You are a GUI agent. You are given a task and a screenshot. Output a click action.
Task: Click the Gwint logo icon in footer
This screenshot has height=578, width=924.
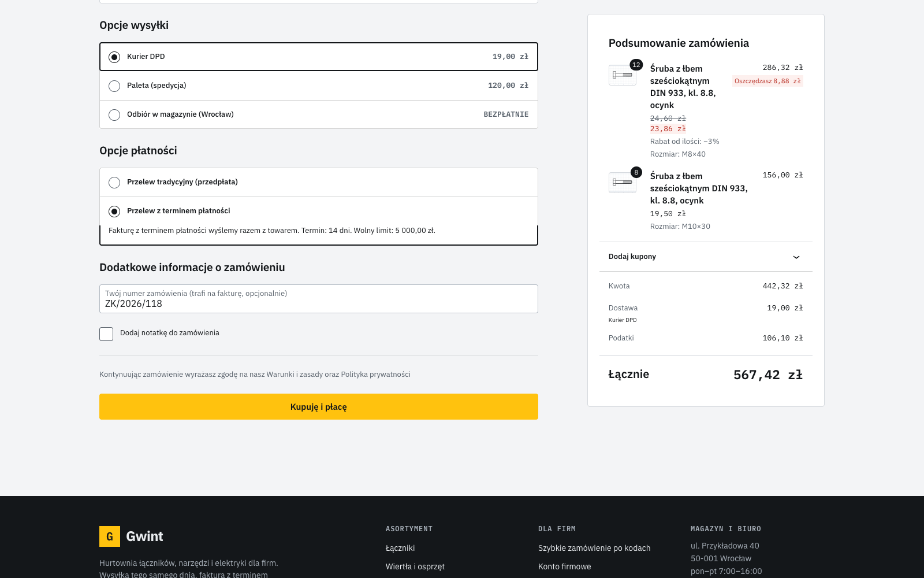pyautogui.click(x=110, y=536)
